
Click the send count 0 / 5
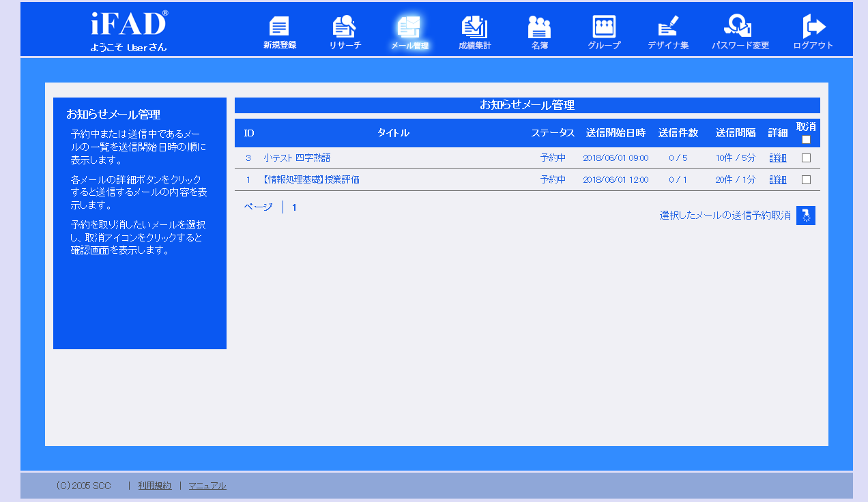[678, 158]
